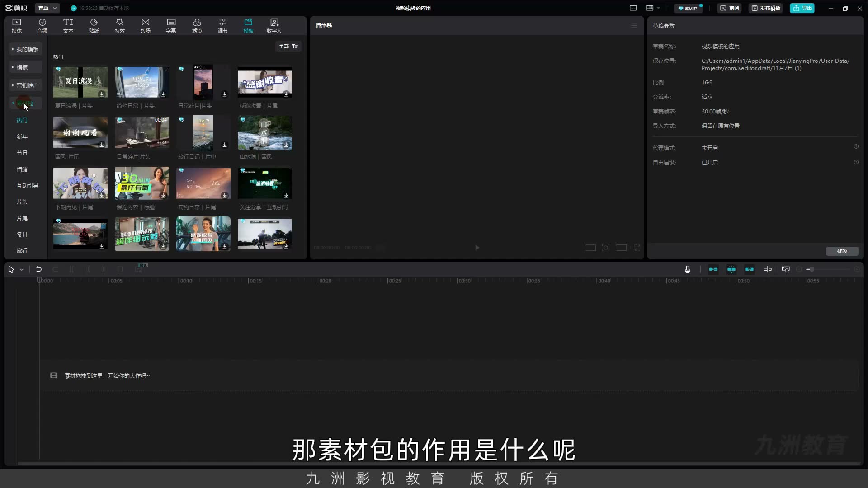Open the pointer tool mode dropdown arrow

[21, 270]
